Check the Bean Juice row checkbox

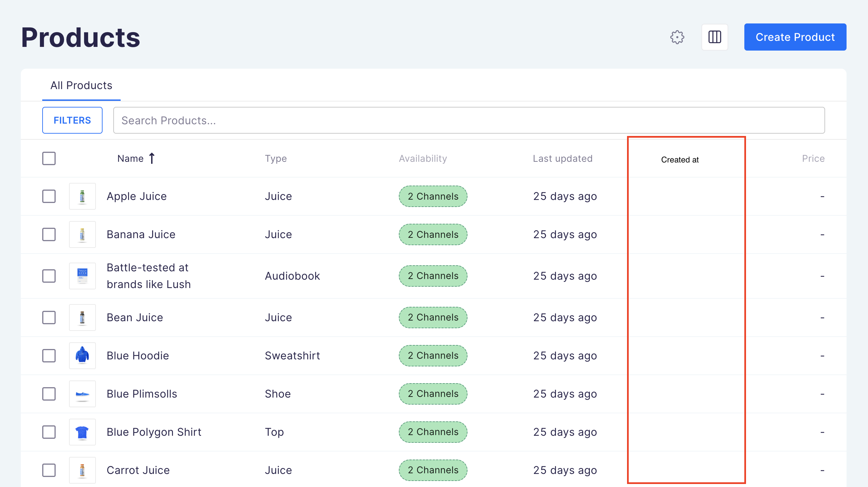49,317
